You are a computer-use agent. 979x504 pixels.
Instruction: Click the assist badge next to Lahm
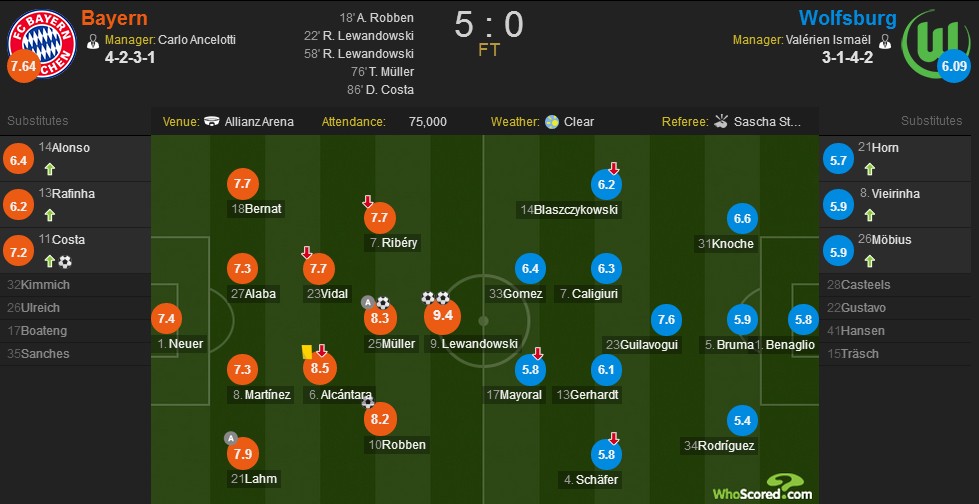click(x=231, y=438)
